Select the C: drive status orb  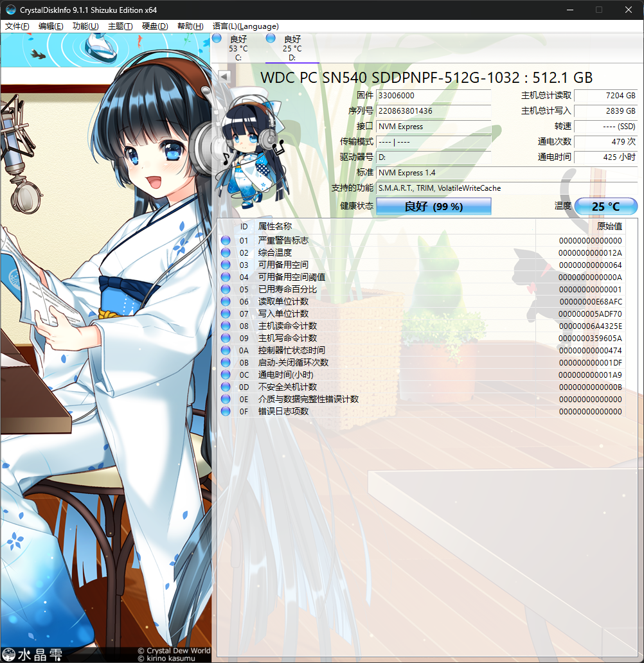[217, 39]
